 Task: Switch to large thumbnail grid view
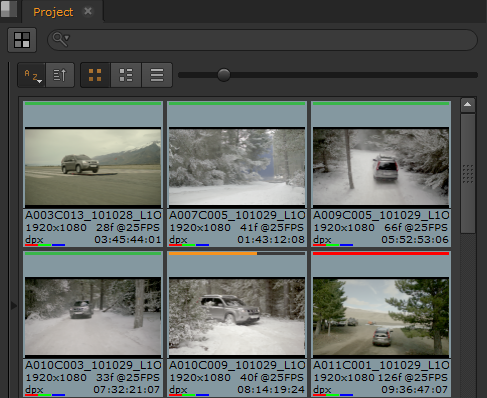95,75
